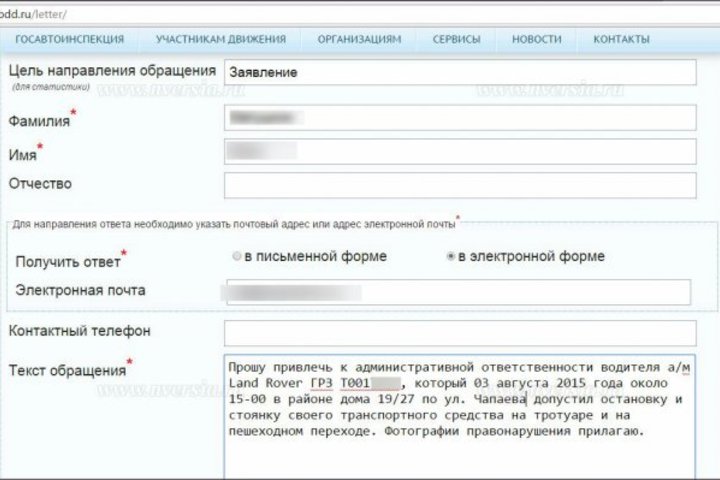Open the НОВОСТИ page

pyautogui.click(x=536, y=39)
